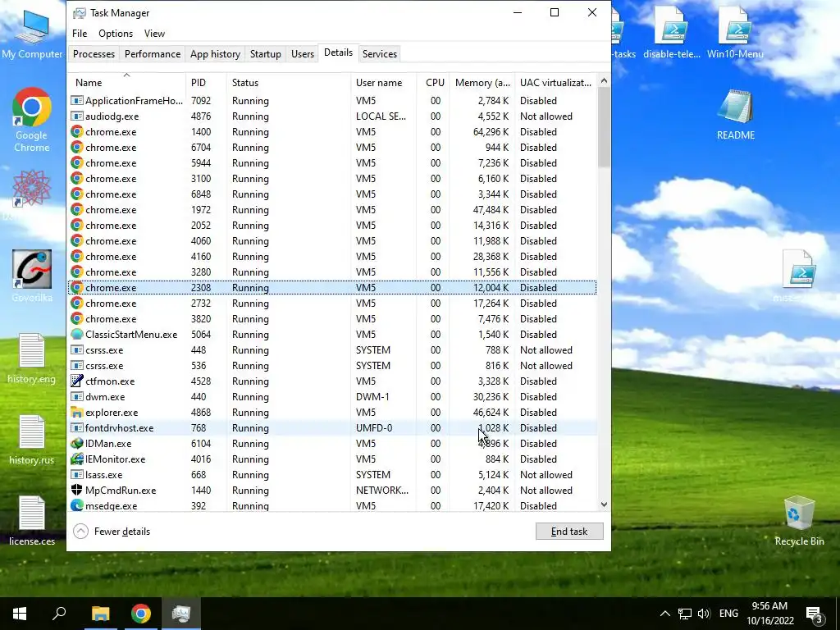The image size is (840, 630).
Task: Switch to the Performance tab
Action: tap(153, 54)
